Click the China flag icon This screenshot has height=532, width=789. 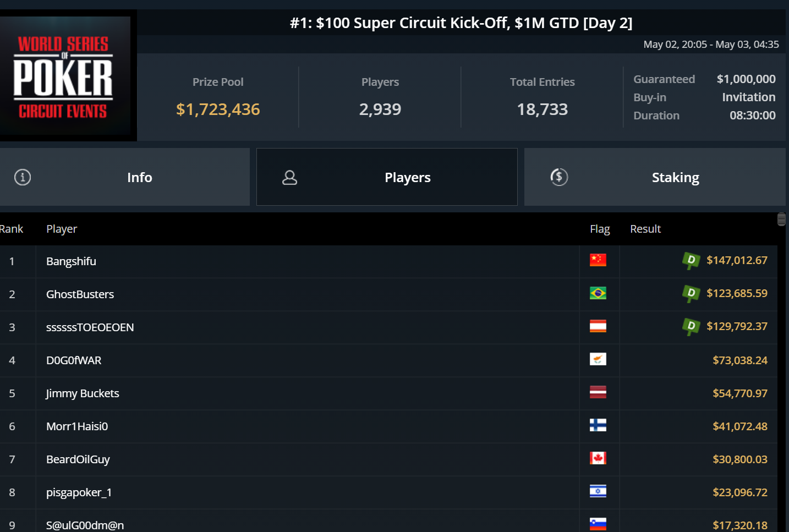[x=598, y=260]
